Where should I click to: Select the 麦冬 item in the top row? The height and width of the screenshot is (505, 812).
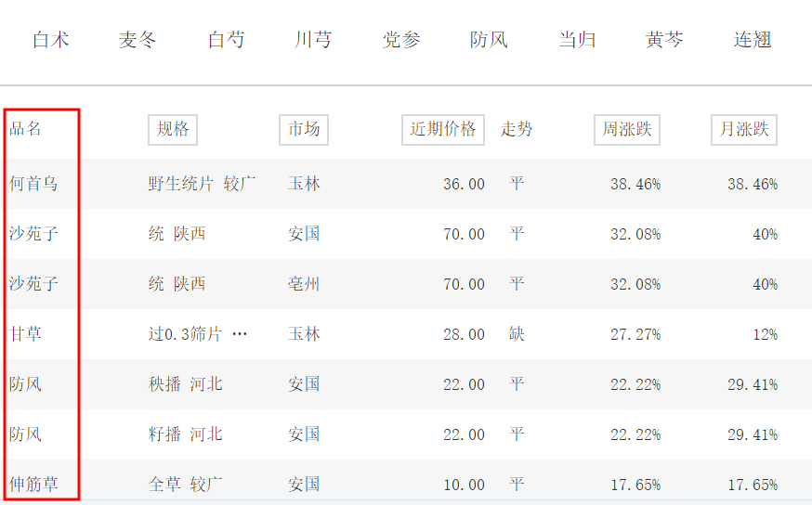[138, 40]
